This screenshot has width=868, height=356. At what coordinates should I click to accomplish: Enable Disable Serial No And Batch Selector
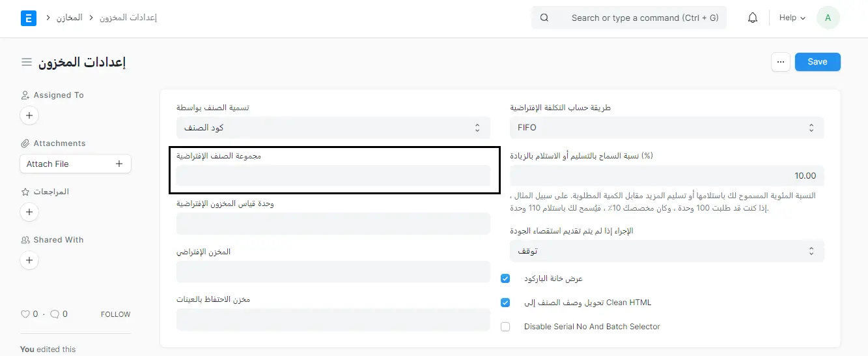(505, 327)
